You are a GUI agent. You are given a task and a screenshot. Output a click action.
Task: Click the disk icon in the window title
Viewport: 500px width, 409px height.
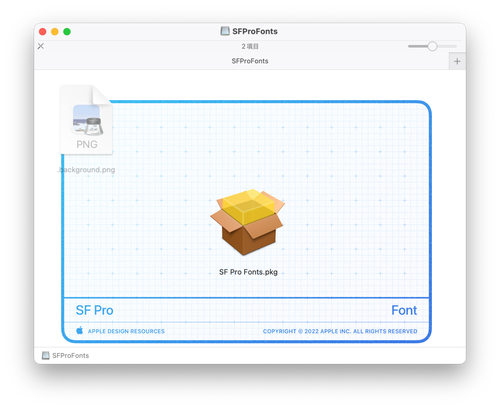225,31
